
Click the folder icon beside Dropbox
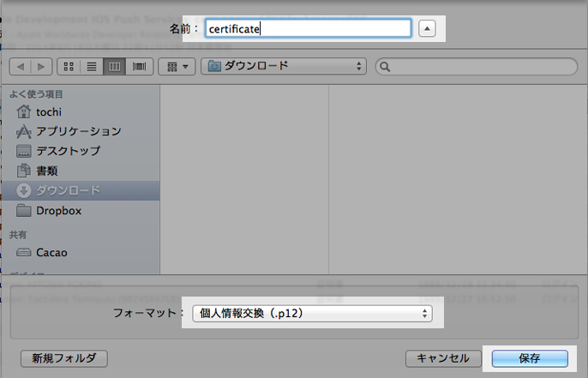pos(24,210)
